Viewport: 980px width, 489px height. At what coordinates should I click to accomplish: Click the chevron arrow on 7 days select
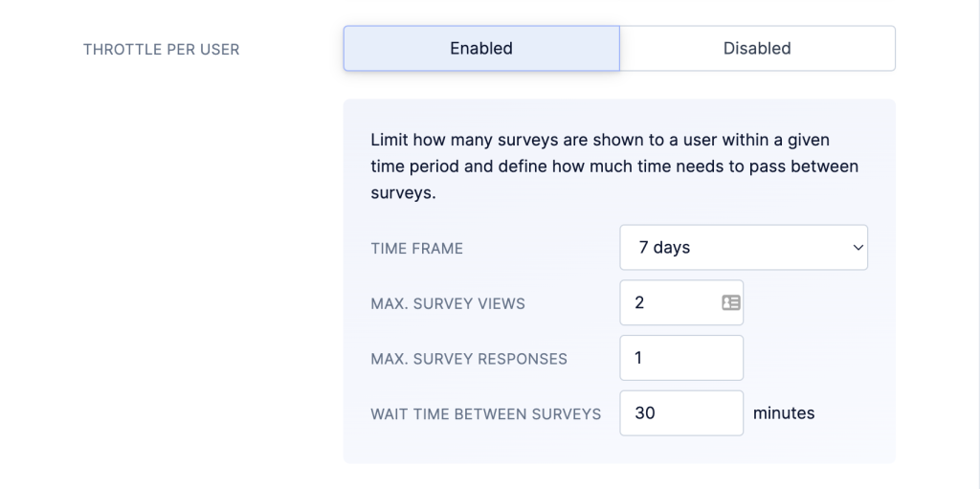point(857,248)
